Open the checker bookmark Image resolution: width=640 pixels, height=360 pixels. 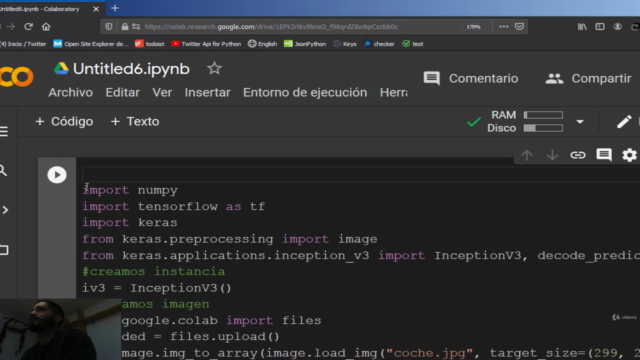coord(379,44)
